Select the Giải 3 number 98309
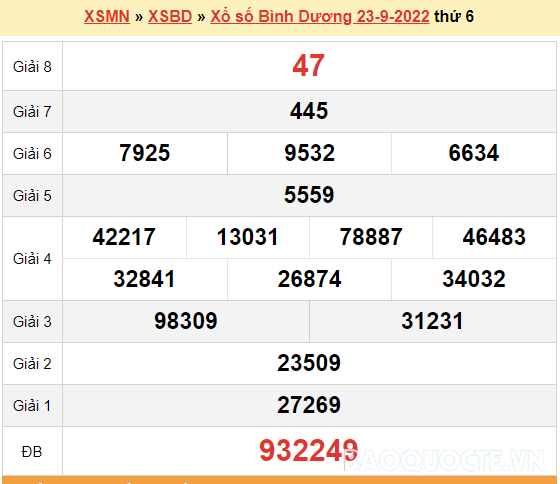This screenshot has width=560, height=484. (186, 321)
